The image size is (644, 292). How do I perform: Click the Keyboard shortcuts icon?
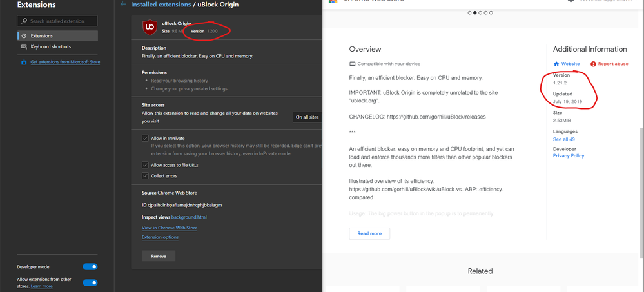24,47
